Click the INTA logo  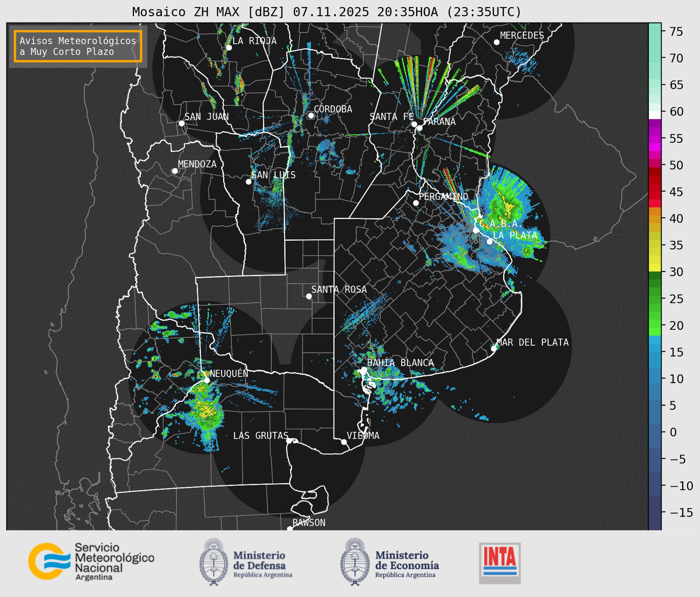tap(500, 563)
